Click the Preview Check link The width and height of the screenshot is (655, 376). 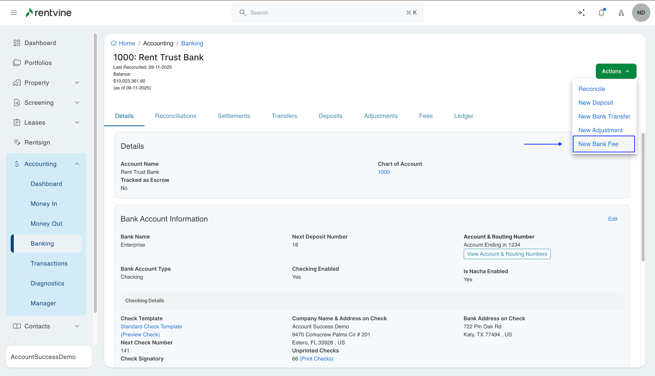coord(140,335)
